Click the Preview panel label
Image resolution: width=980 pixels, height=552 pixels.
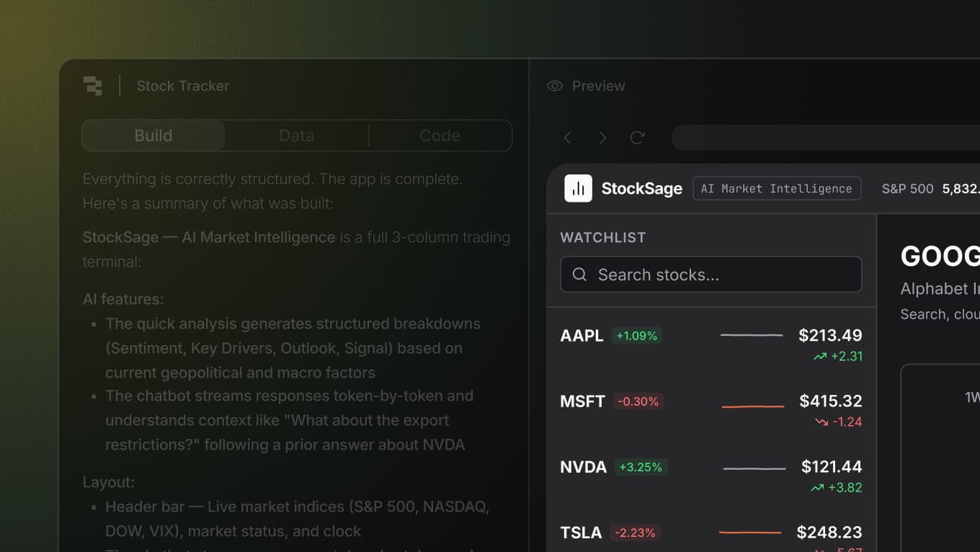(x=598, y=86)
